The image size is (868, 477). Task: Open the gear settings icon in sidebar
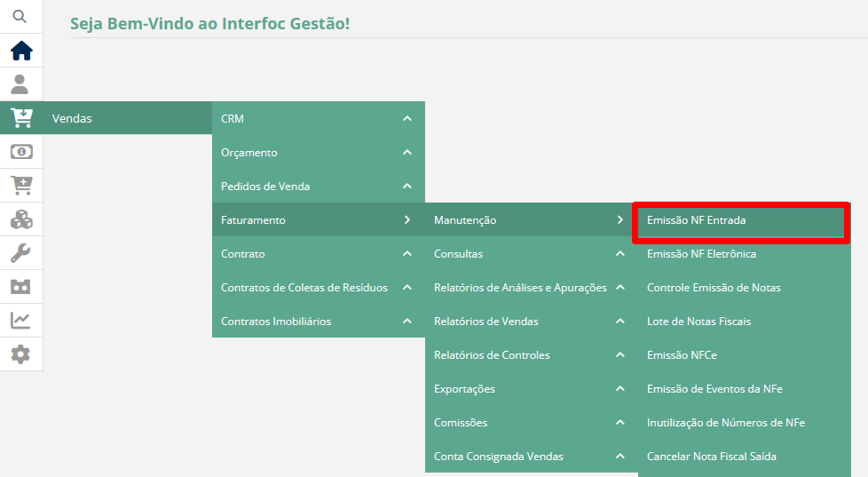click(20, 354)
